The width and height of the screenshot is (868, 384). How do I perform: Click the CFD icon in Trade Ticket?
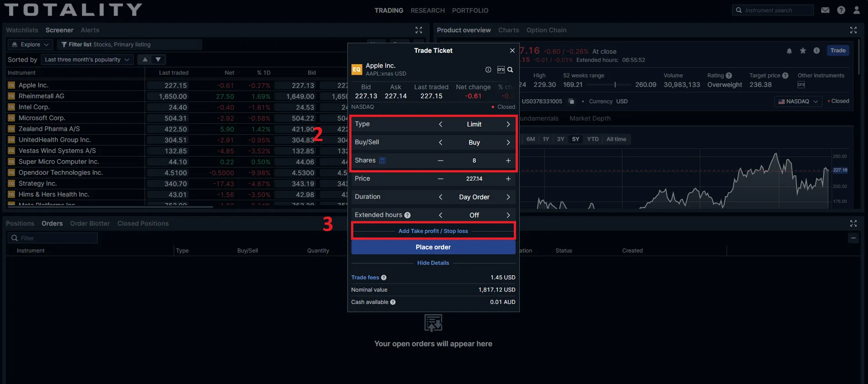501,70
